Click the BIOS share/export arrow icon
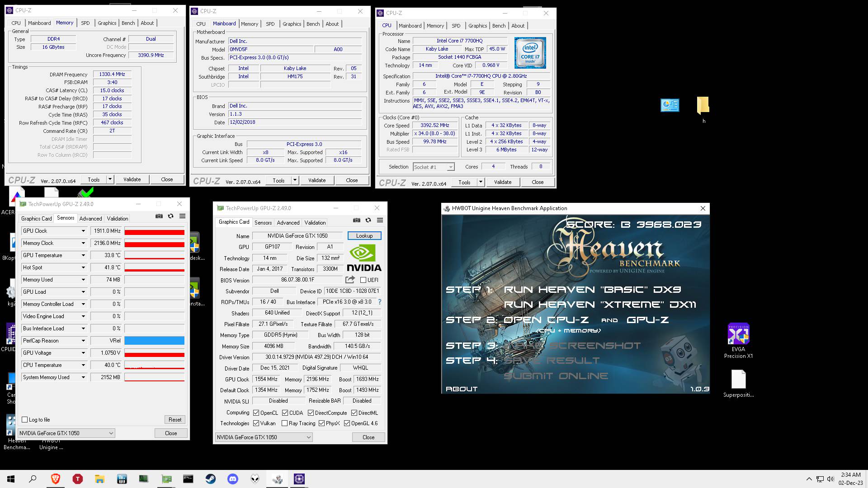This screenshot has height=488, width=868. coord(350,280)
